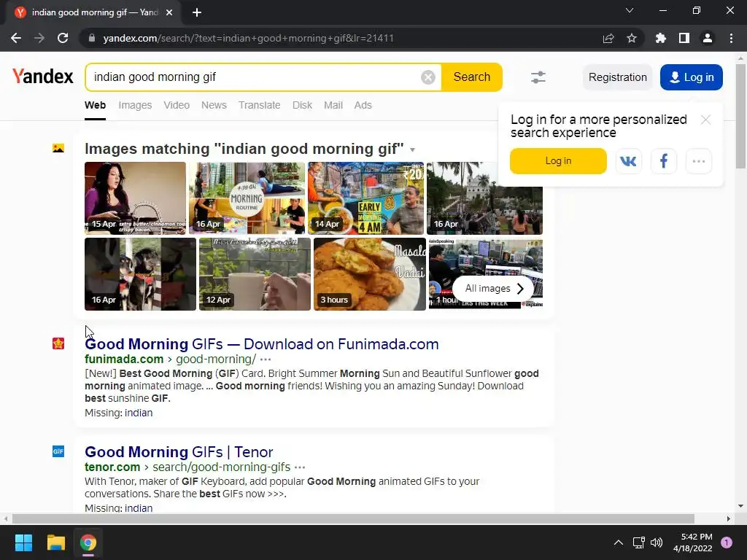Viewport: 747px width, 560px height.
Task: Open volume control in system tray
Action: click(657, 542)
